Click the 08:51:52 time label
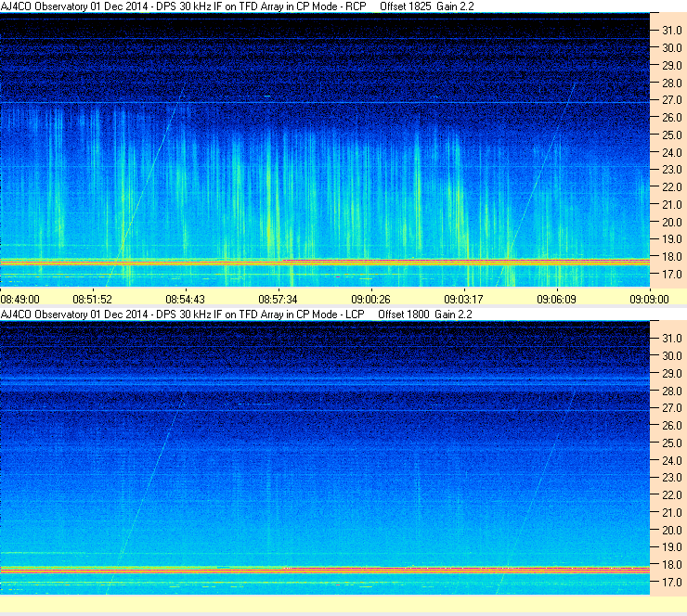This screenshot has height=616, width=687. coord(93,300)
